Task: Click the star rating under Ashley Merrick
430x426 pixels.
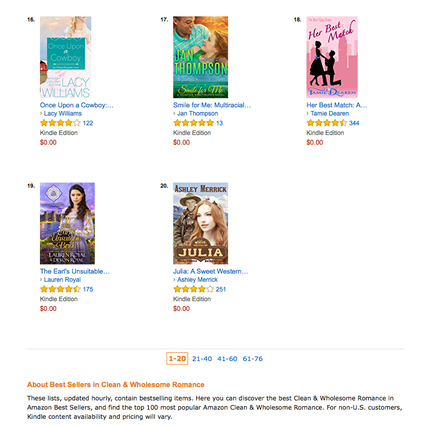Action: [x=193, y=289]
